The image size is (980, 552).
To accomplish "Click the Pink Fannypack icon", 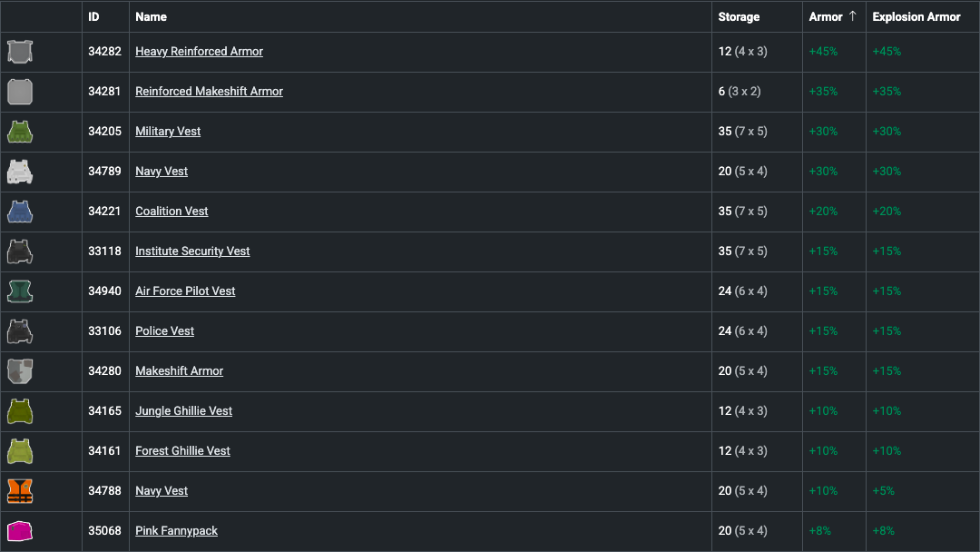I will tap(20, 531).
